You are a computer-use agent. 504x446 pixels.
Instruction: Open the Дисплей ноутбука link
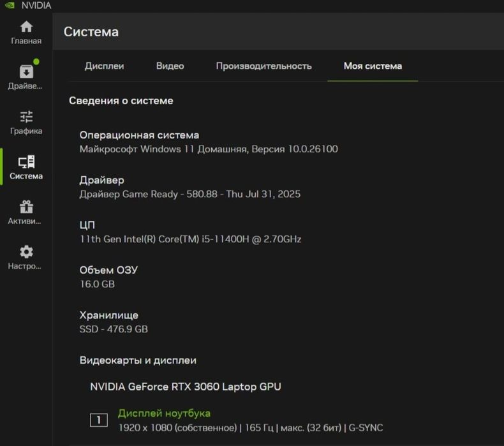pos(164,413)
